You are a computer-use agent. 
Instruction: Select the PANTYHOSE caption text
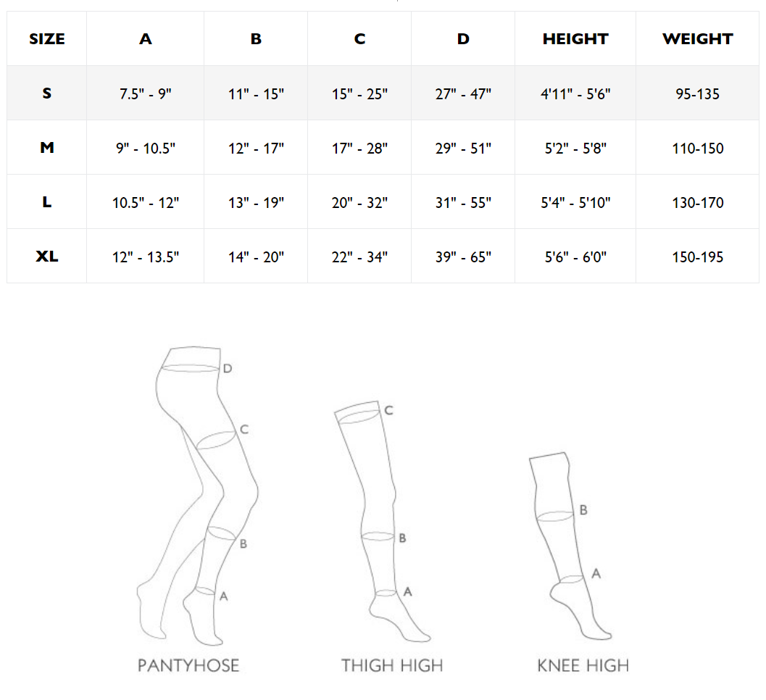[188, 665]
